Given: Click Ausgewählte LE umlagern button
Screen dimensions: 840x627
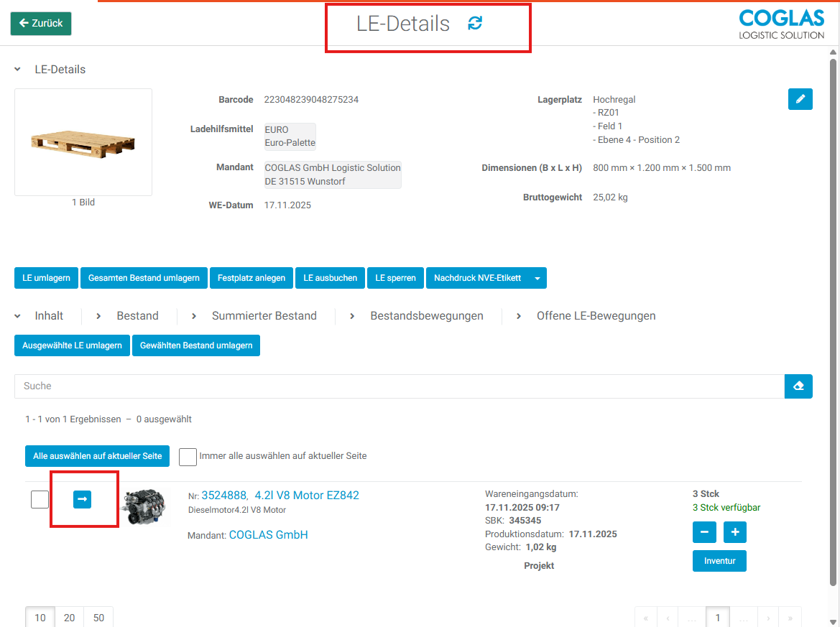Looking at the screenshot, I should point(72,345).
